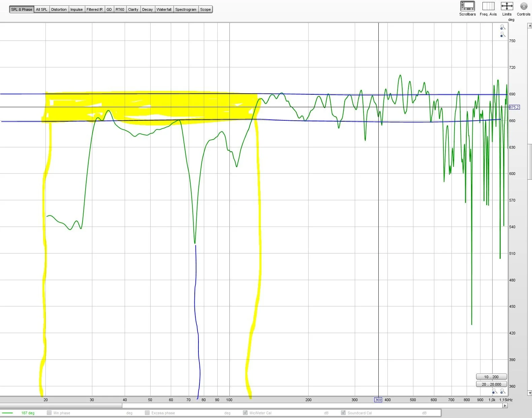Zoom in on the vertical axis
The image size is (532, 418).
click(503, 27)
